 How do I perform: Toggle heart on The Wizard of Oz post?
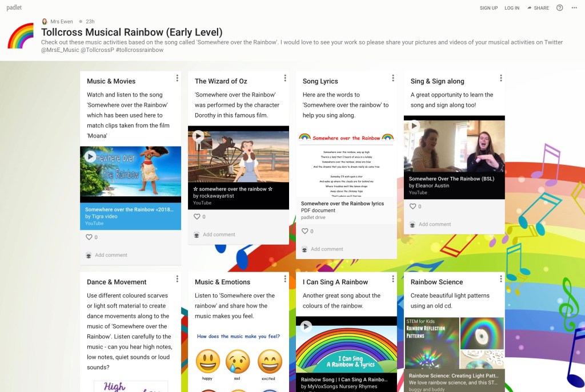point(197,217)
